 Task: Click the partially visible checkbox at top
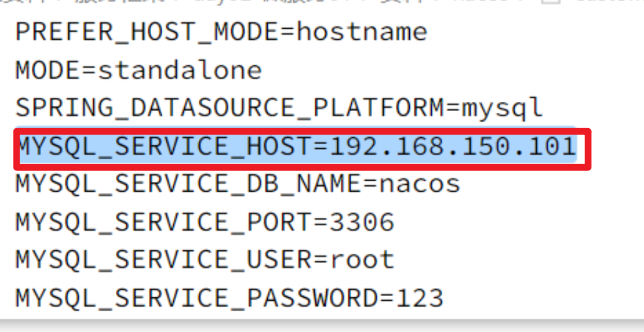click(546, 2)
